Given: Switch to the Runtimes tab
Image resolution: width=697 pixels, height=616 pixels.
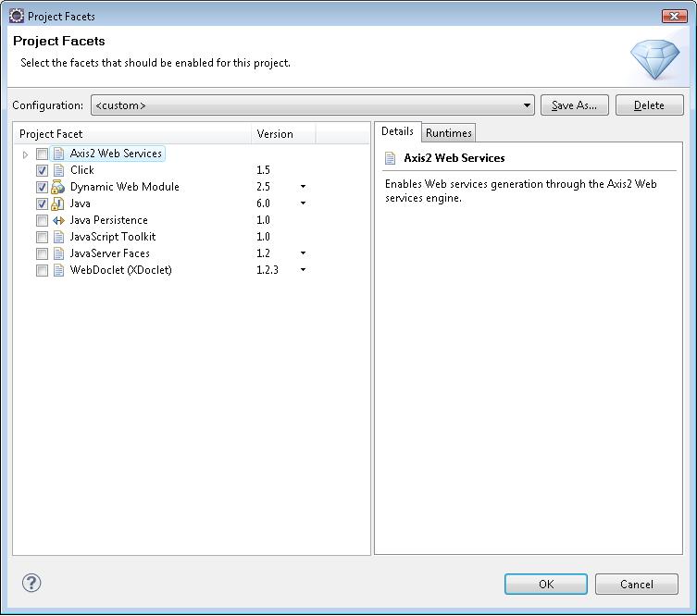Looking at the screenshot, I should tap(449, 133).
